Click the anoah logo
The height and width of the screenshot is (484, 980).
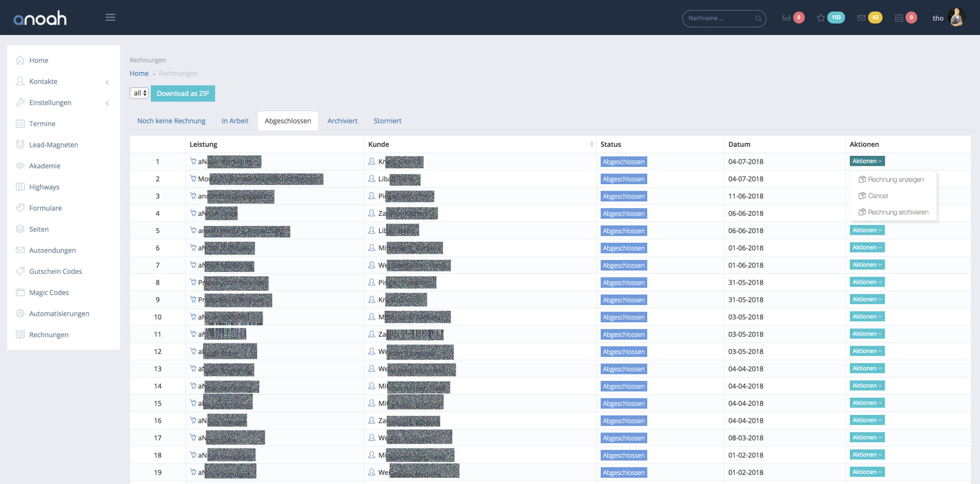click(x=40, y=18)
